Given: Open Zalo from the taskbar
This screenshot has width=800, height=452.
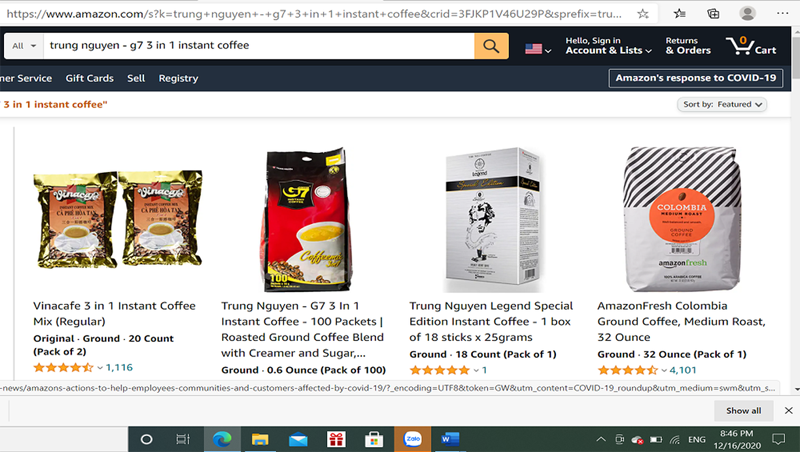Looking at the screenshot, I should [x=412, y=439].
